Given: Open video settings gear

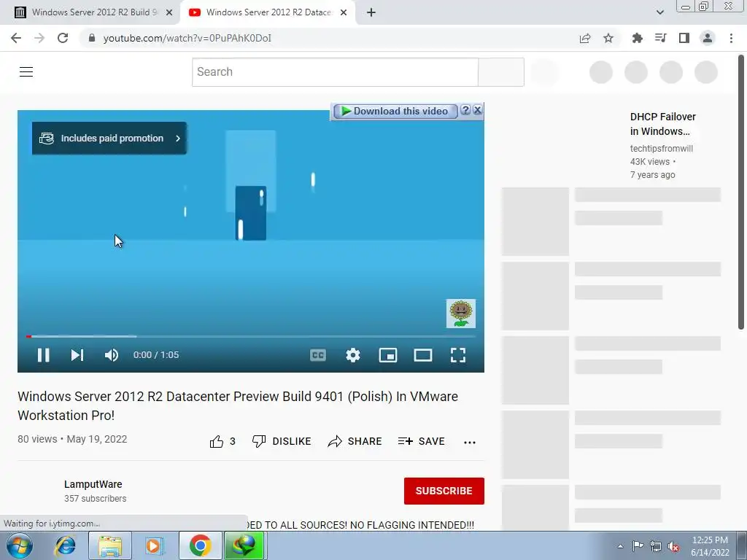Looking at the screenshot, I should (x=353, y=355).
